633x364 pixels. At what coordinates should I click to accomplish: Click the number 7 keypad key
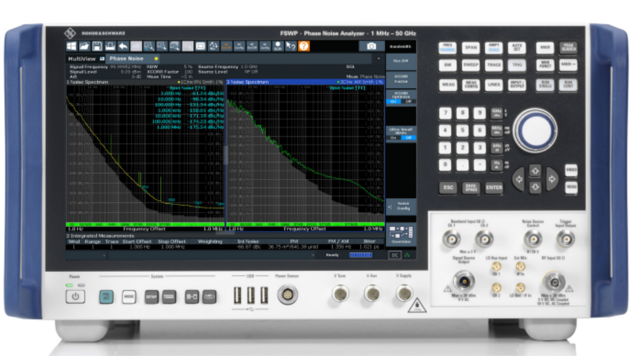pyautogui.click(x=445, y=113)
